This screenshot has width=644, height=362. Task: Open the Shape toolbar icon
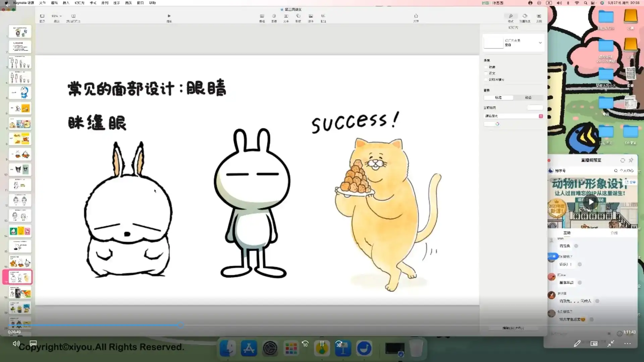pos(298,16)
